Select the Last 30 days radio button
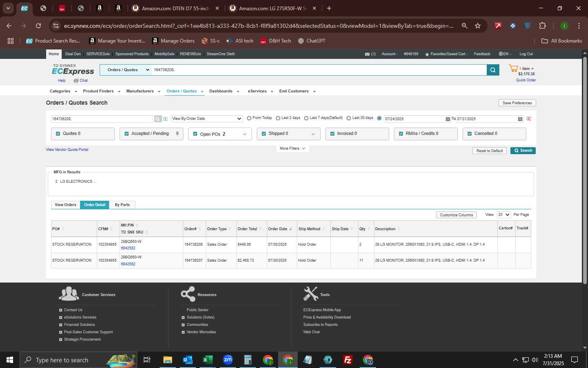Viewport: 588px width, 368px height. (x=349, y=118)
